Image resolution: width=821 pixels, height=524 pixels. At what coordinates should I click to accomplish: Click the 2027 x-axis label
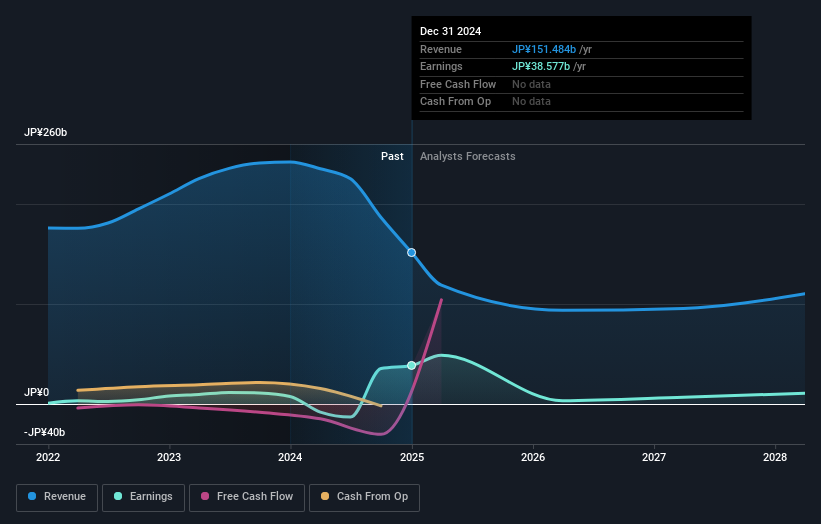click(x=654, y=457)
